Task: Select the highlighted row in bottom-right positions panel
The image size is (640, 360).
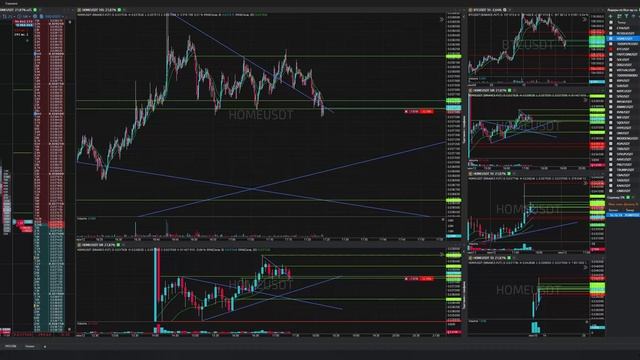Action: 623,215
